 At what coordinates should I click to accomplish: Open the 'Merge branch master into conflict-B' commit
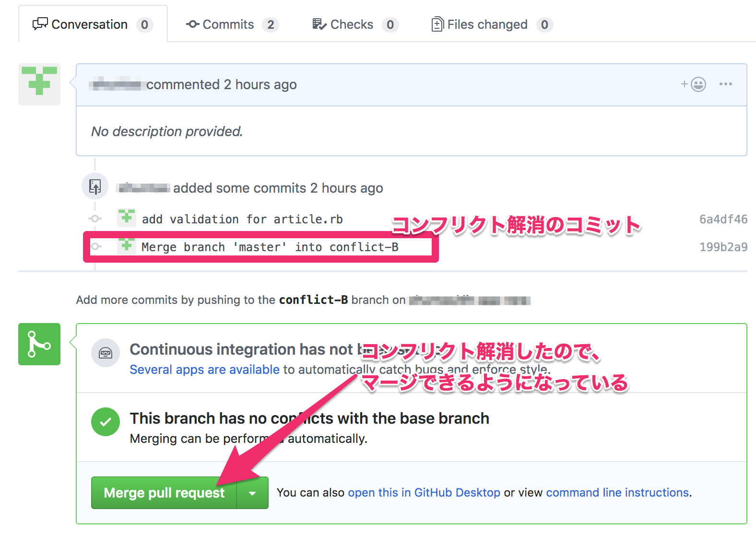270,247
